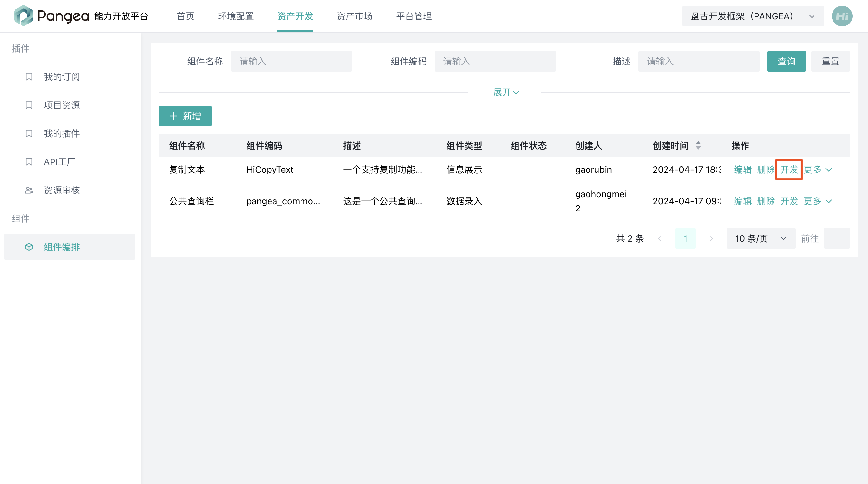Select page 1 in pagination
The width and height of the screenshot is (868, 484).
(686, 238)
